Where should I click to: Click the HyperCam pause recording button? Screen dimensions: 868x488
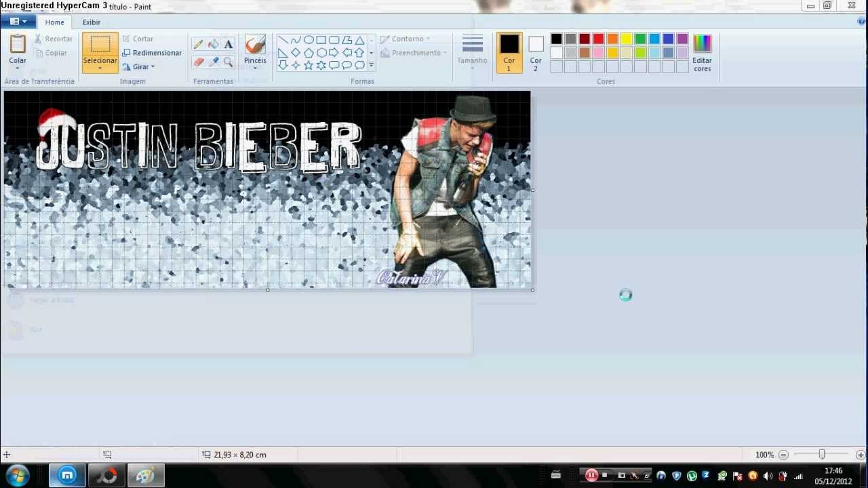click(x=591, y=475)
